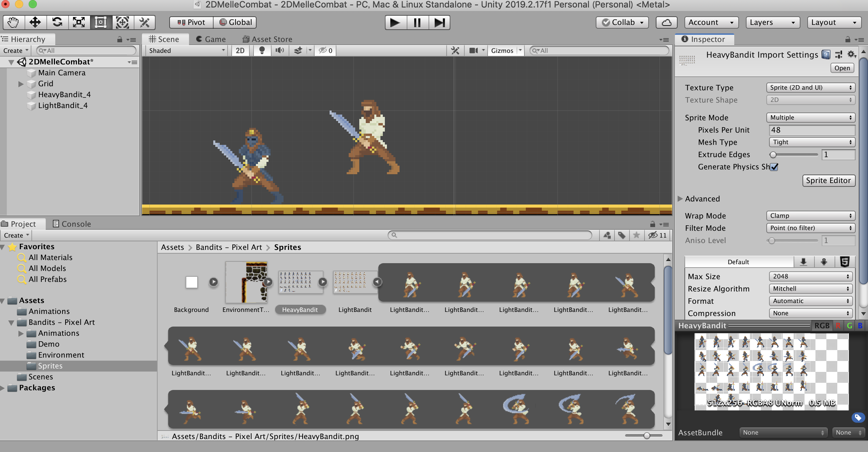
Task: Collapse the LightBandit sprite sheet
Action: pos(377,282)
